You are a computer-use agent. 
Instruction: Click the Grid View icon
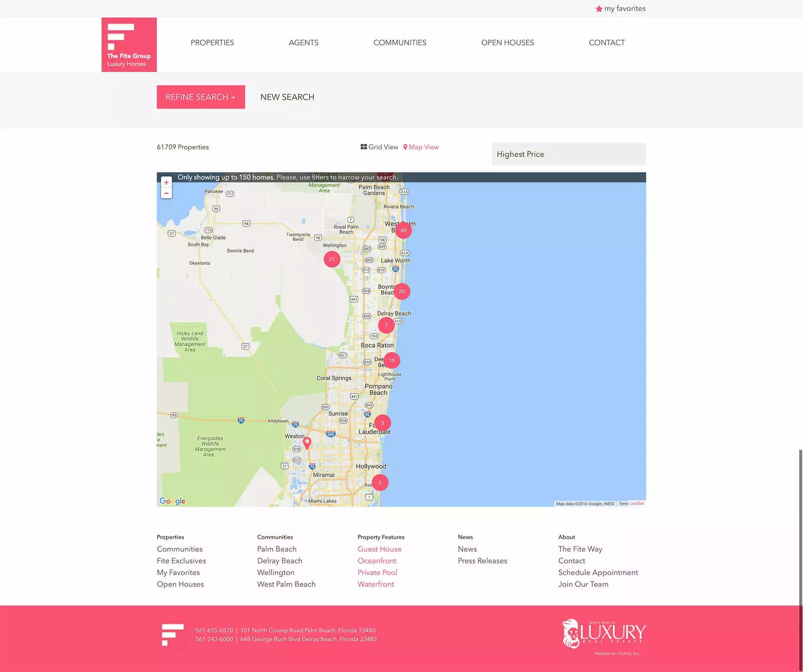click(x=364, y=147)
